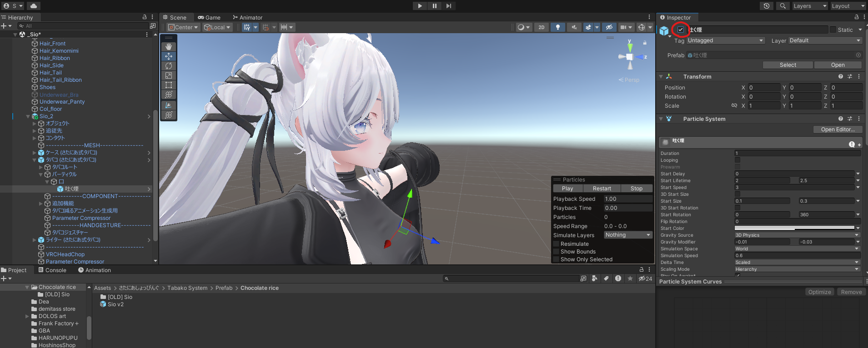Toggle the Static checkbox

[833, 30]
